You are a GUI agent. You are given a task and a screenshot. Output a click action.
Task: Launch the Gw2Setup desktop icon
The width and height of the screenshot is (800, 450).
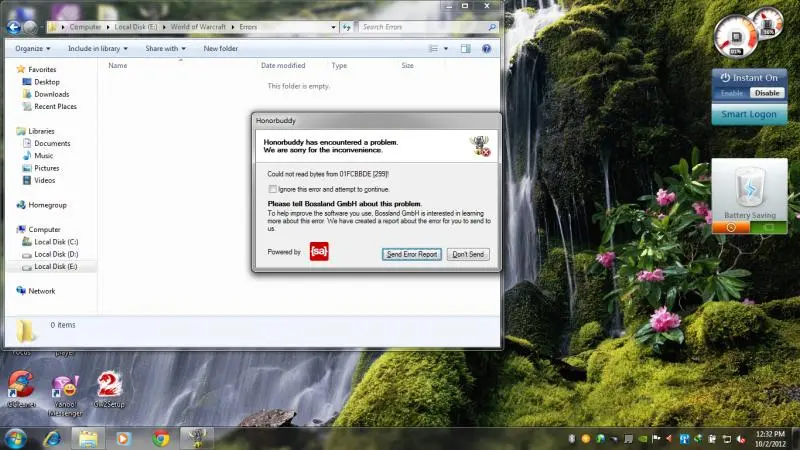[109, 385]
